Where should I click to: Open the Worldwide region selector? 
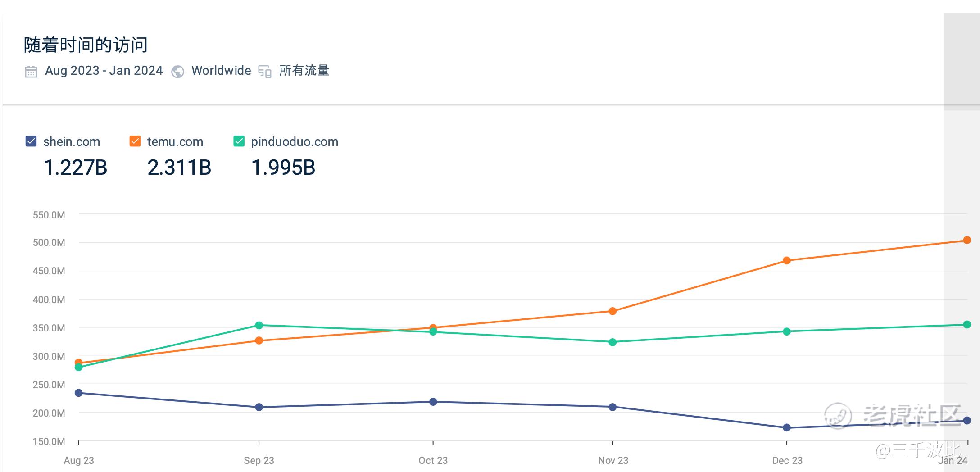[x=221, y=71]
